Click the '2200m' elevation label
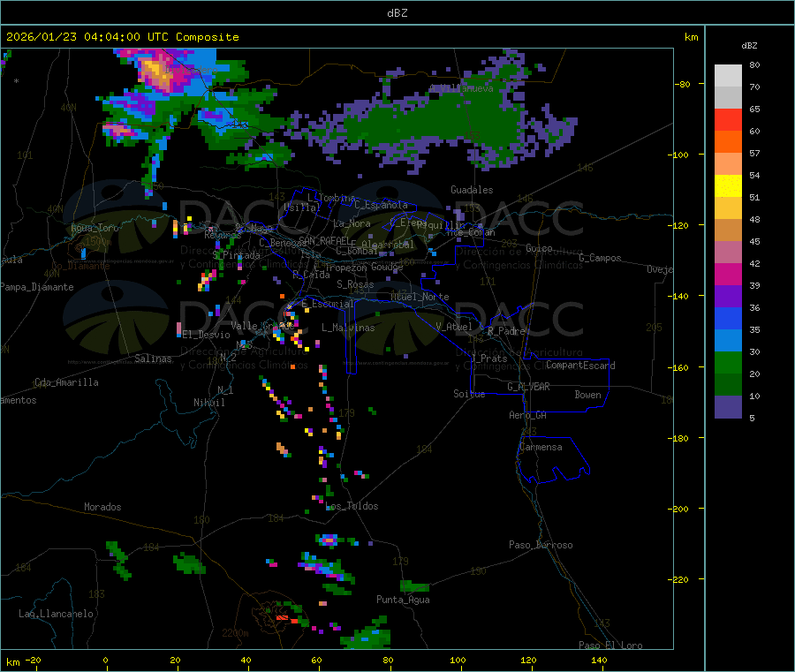Image resolution: width=795 pixels, height=672 pixels. [x=235, y=633]
